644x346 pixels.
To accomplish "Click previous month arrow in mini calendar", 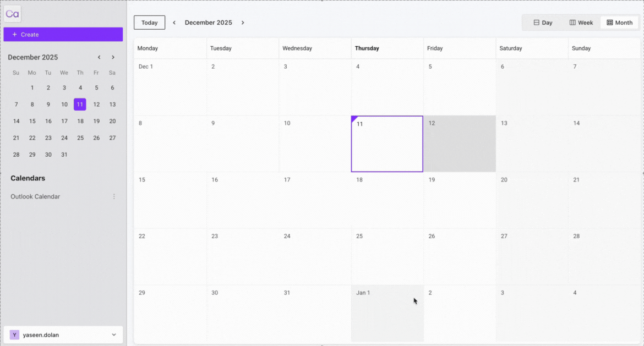I will point(99,57).
